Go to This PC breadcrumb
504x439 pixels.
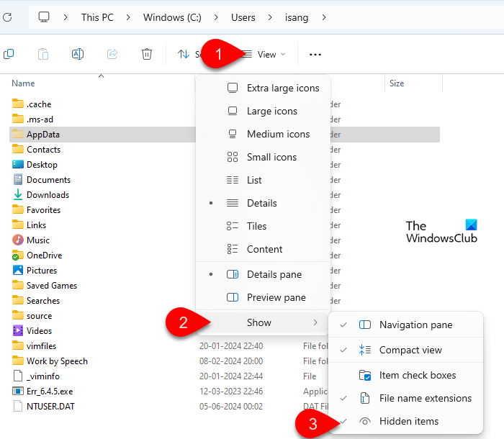click(x=97, y=17)
